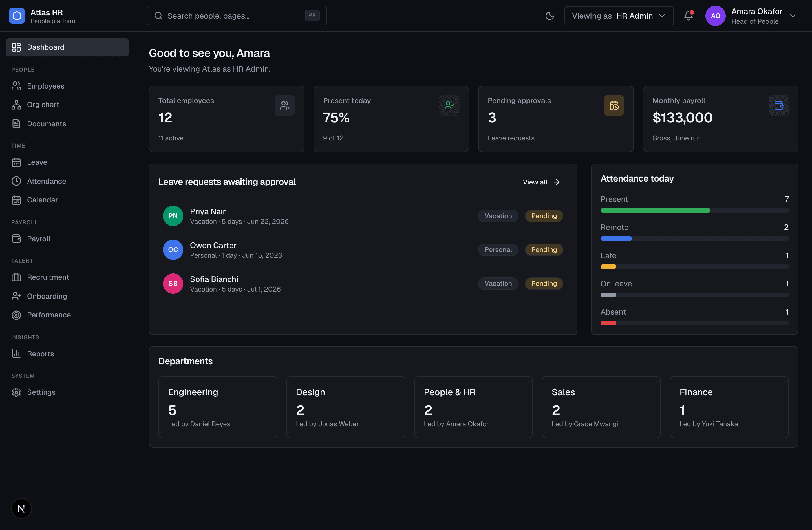Click the Org chart hierarchy icon
812x530 pixels.
16,105
